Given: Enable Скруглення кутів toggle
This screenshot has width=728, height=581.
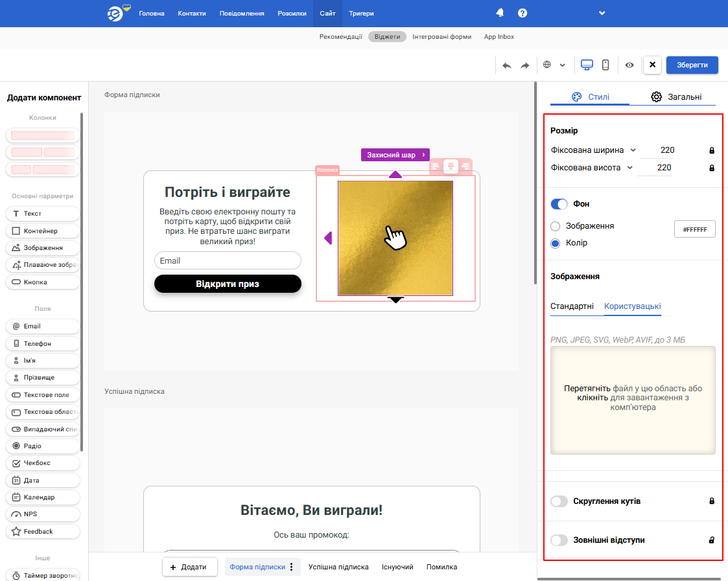Looking at the screenshot, I should 559,501.
